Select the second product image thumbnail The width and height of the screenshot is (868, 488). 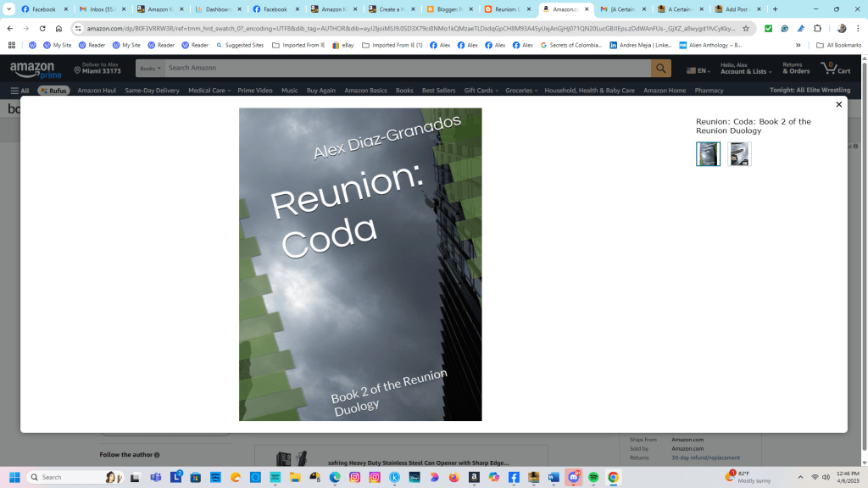(739, 154)
